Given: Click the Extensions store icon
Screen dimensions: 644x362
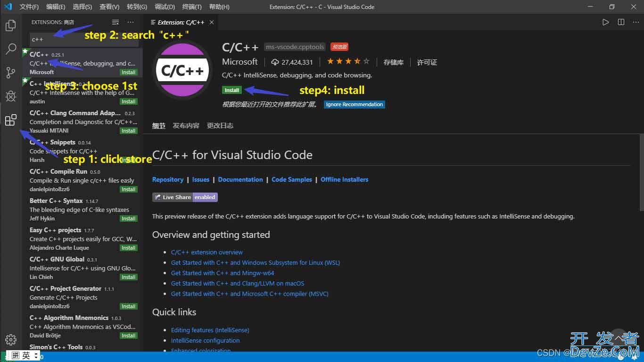Looking at the screenshot, I should pyautogui.click(x=10, y=120).
